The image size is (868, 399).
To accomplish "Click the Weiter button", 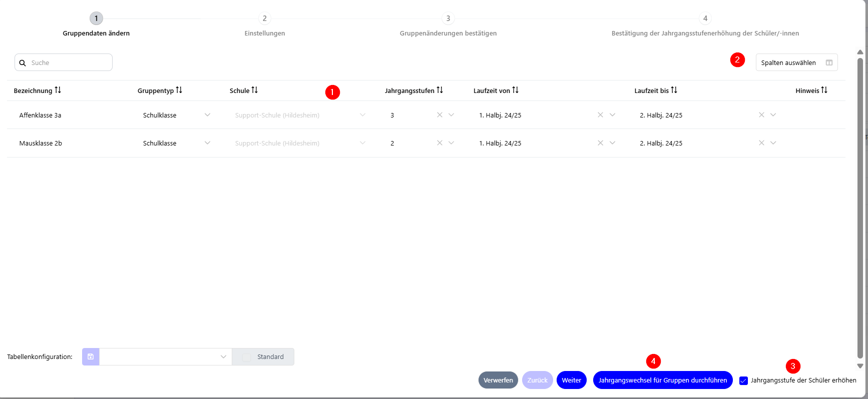I will coord(572,380).
